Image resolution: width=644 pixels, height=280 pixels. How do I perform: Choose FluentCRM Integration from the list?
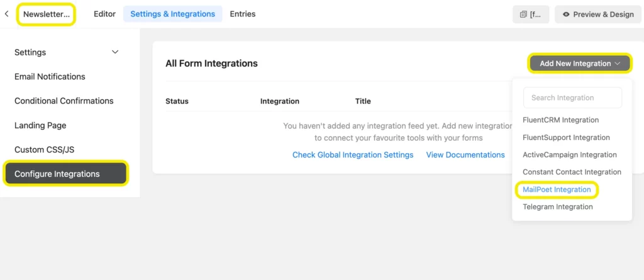coord(560,120)
